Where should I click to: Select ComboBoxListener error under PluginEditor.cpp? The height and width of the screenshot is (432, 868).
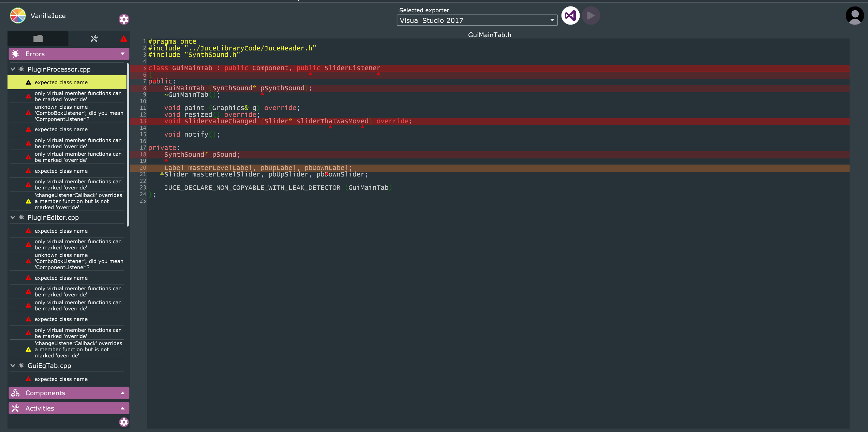pos(67,261)
